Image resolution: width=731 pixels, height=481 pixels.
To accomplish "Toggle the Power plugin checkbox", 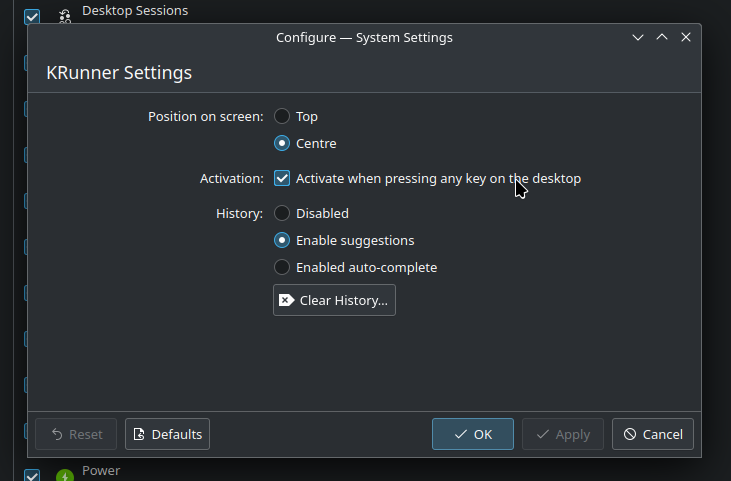I will [x=32, y=475].
